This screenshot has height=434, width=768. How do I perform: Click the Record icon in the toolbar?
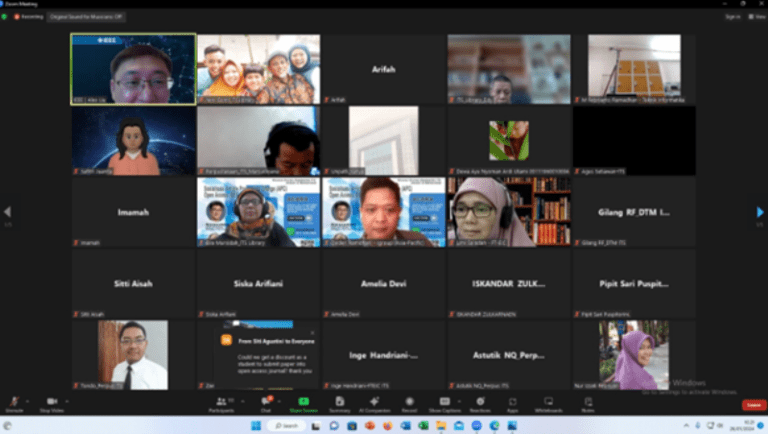409,403
